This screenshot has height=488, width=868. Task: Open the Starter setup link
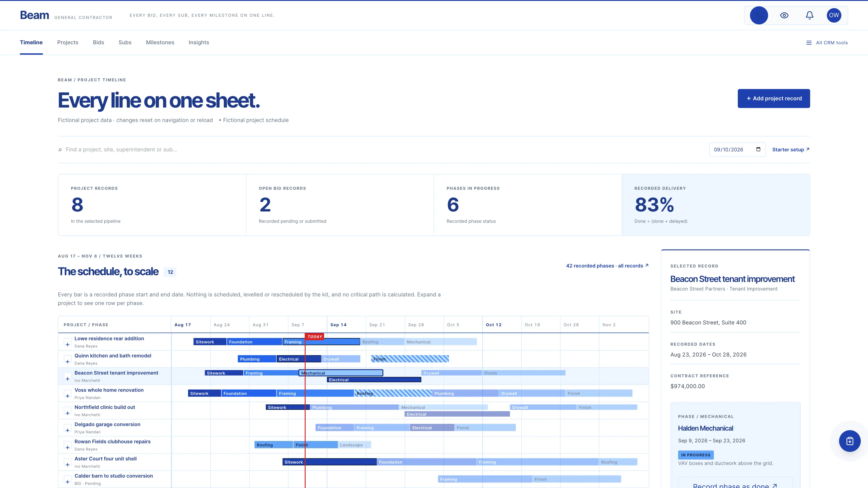[x=790, y=150]
